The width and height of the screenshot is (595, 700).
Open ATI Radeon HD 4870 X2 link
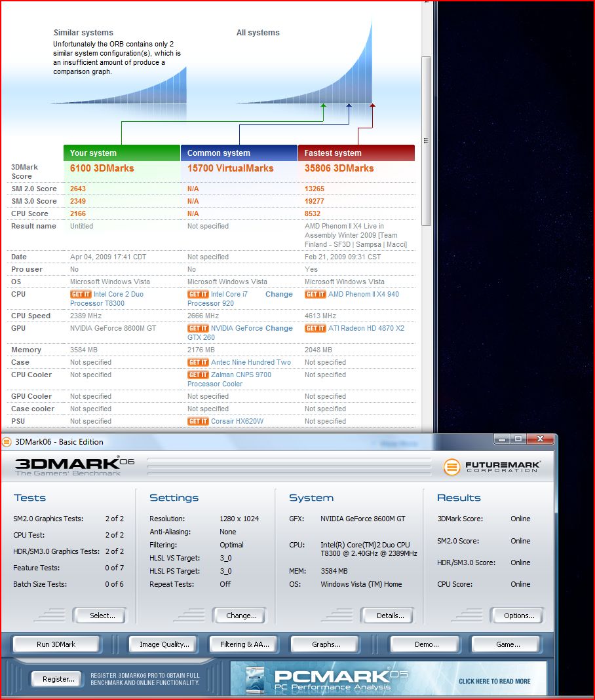tap(366, 328)
